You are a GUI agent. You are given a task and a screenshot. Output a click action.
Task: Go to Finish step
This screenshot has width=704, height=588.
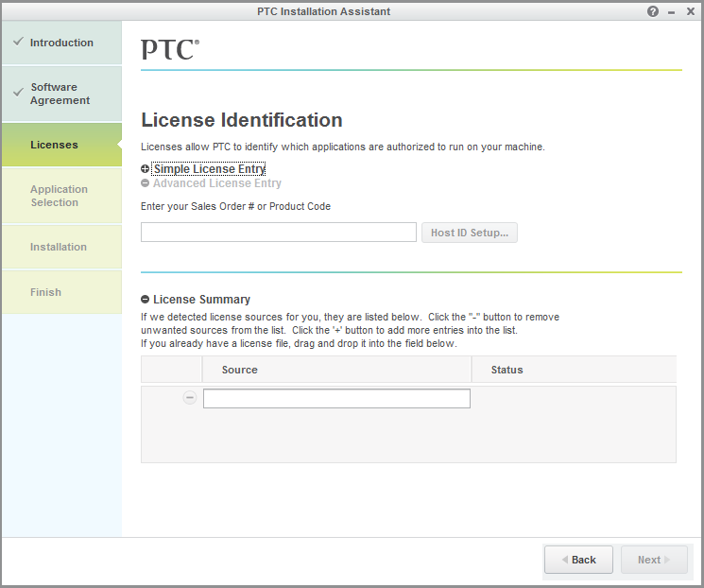click(62, 292)
